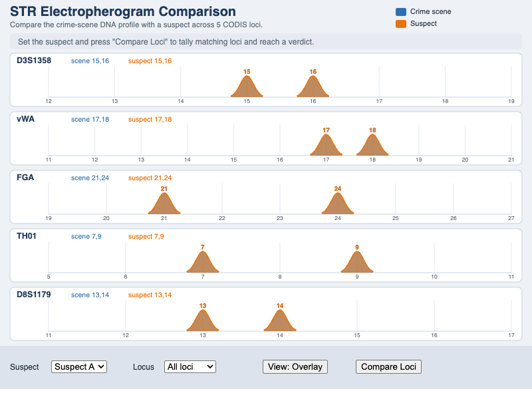Click the D3S1358 locus name
The width and height of the screenshot is (532, 399).
click(x=34, y=61)
